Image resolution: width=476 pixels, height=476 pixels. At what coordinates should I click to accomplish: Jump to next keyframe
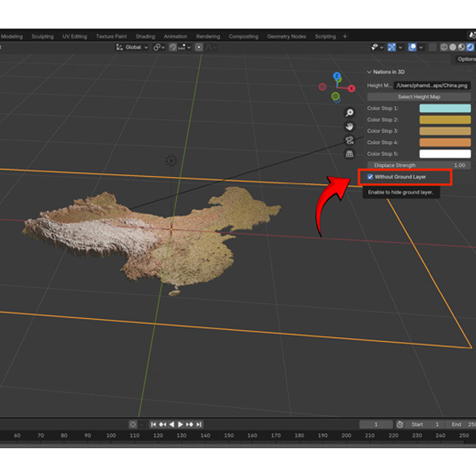[x=190, y=424]
